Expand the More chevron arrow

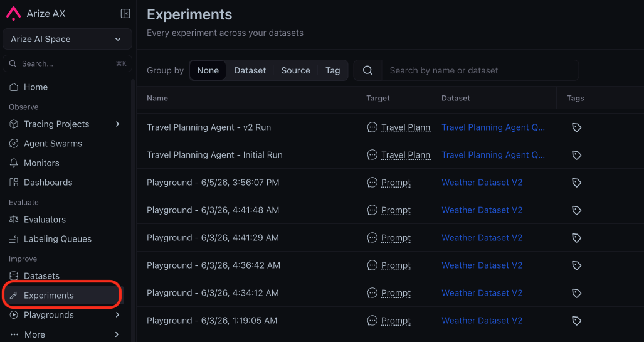(x=117, y=334)
